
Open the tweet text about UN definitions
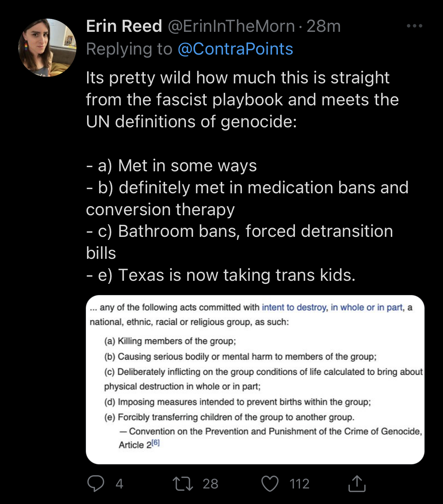(242, 100)
